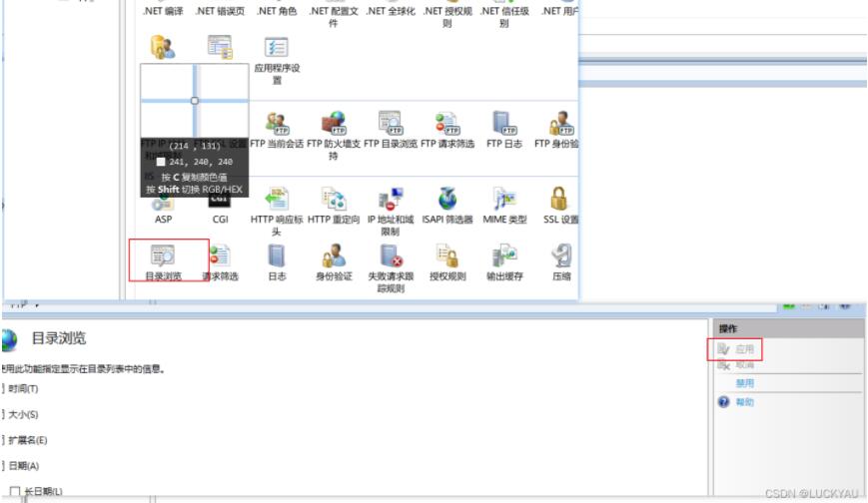Open the FTP 身份验证 icon
Image resolution: width=868 pixels, height=503 pixels.
(x=560, y=123)
